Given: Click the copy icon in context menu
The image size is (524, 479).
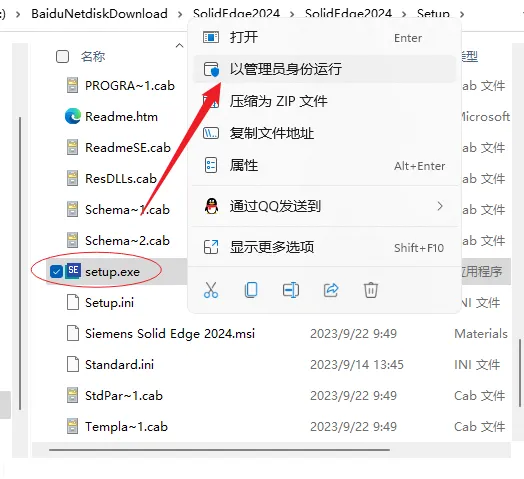Looking at the screenshot, I should (x=251, y=290).
